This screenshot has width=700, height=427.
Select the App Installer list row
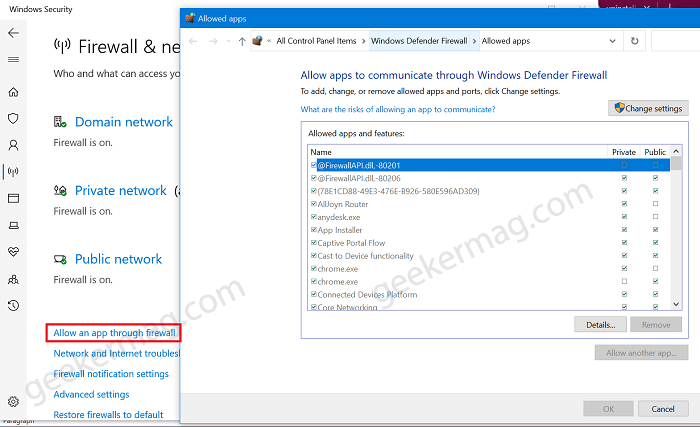(x=489, y=230)
